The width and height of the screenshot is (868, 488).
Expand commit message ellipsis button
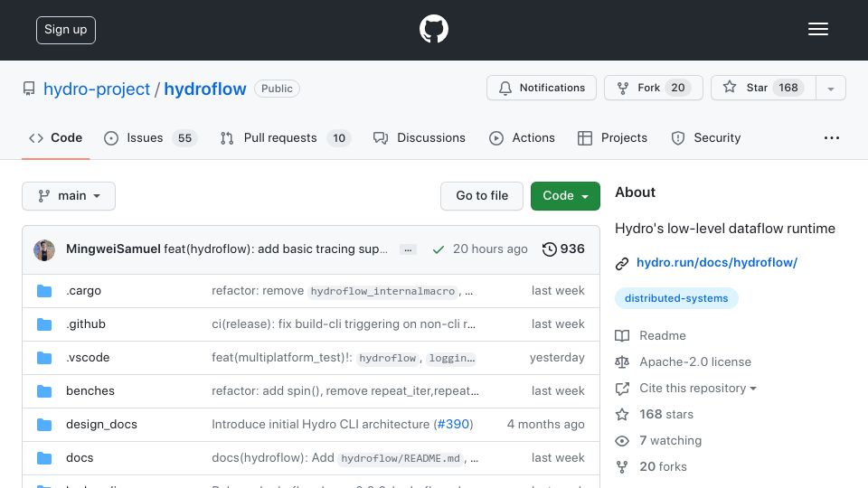click(408, 249)
